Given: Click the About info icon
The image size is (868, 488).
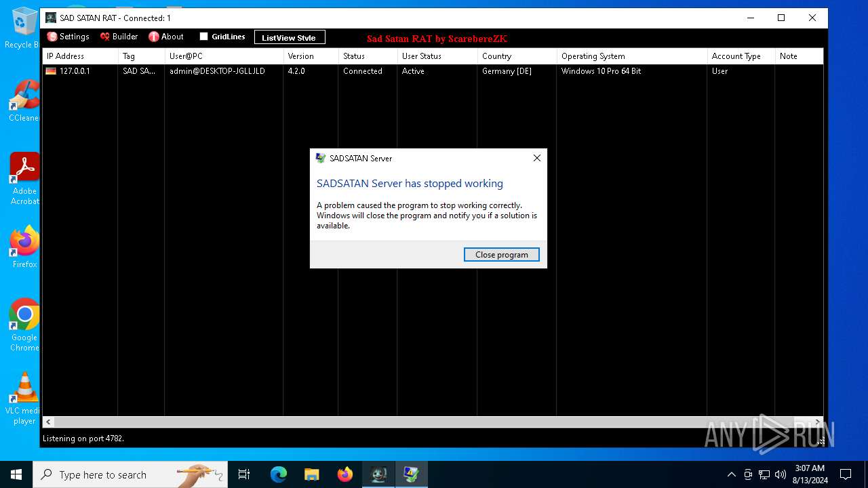Looking at the screenshot, I should 154,37.
